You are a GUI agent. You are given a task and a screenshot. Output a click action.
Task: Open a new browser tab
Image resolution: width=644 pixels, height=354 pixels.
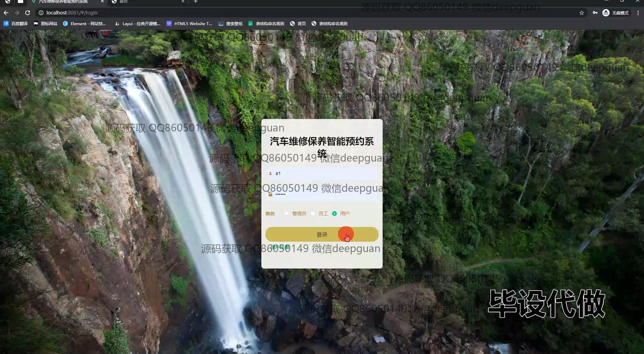(x=196, y=2)
